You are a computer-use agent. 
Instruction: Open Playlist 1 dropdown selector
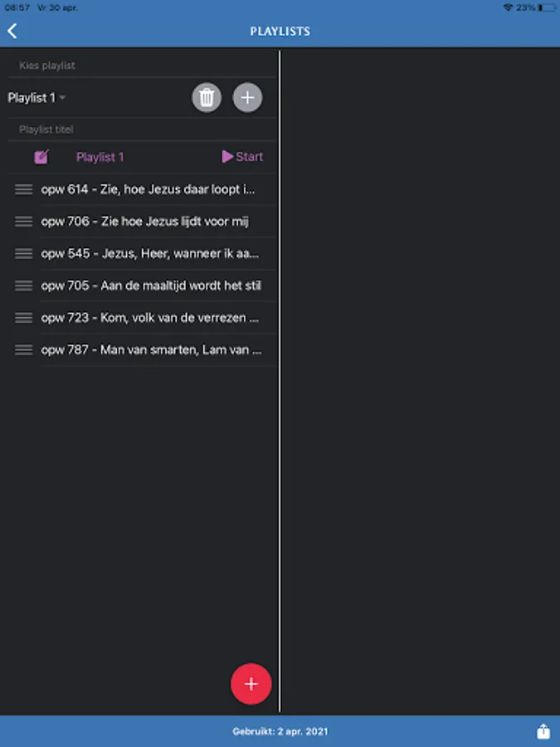pos(37,98)
